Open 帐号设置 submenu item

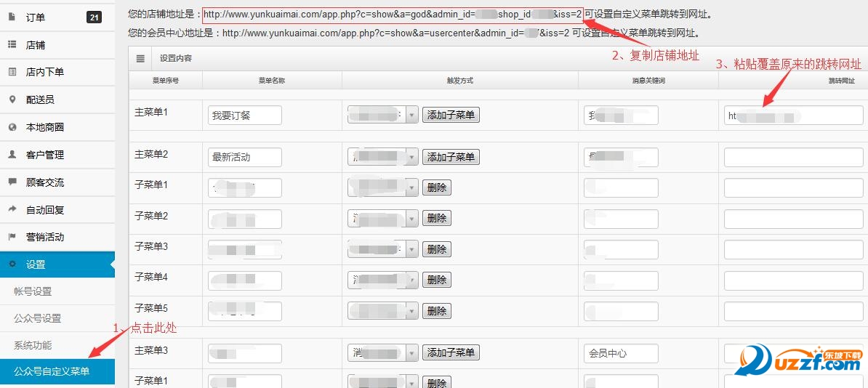(x=33, y=291)
